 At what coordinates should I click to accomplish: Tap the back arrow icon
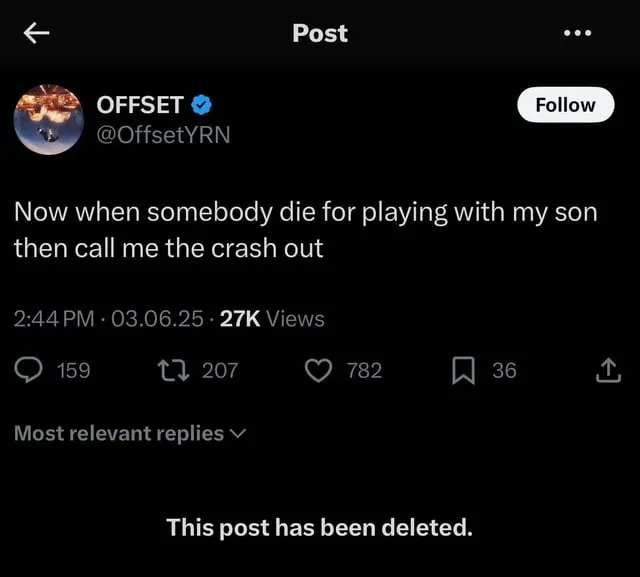click(36, 33)
